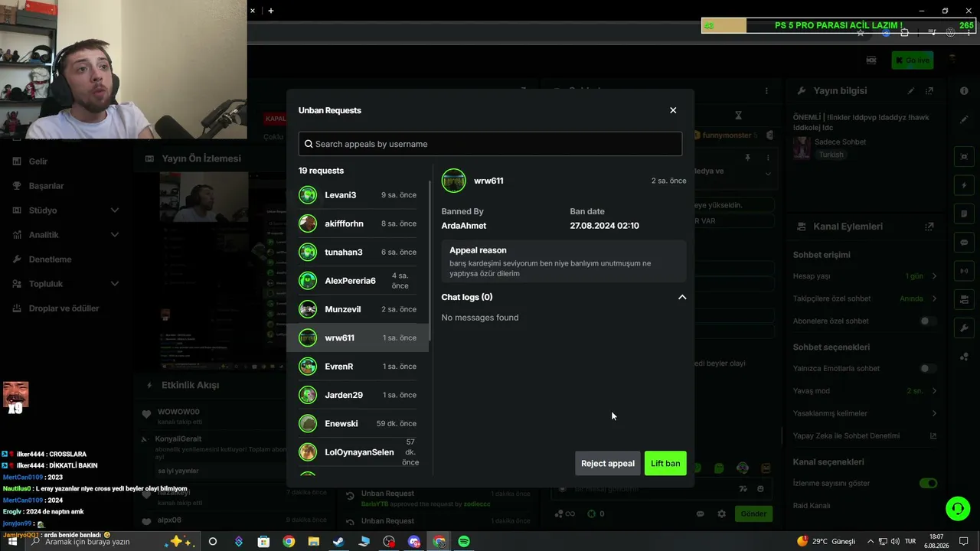Open the Hesap yaşı setting
Screen dimensions: 980x551
865,276
